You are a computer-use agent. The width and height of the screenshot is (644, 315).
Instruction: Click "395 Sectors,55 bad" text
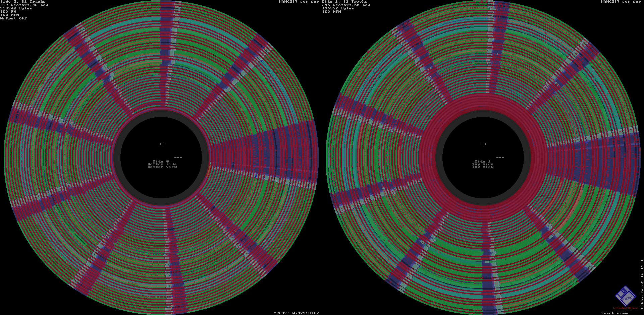click(346, 5)
